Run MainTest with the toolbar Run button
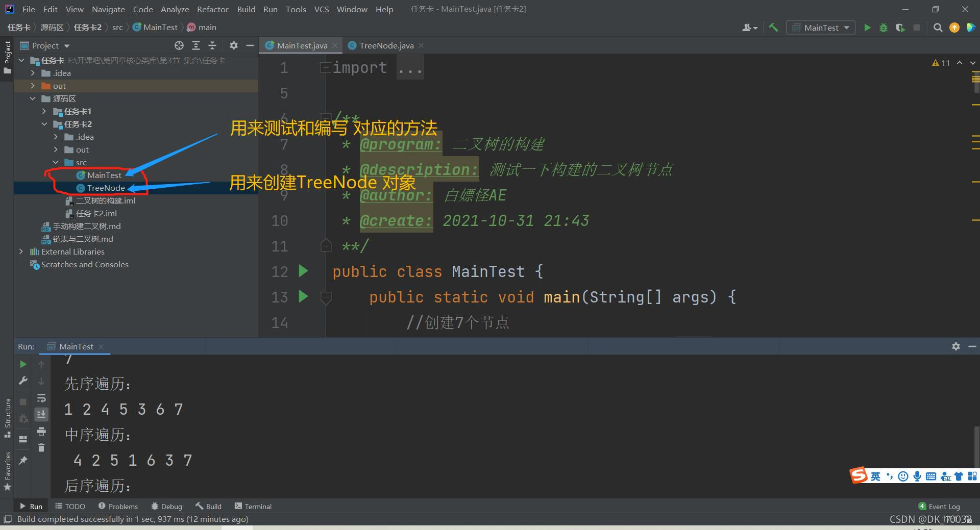This screenshot has height=530, width=980. point(867,28)
